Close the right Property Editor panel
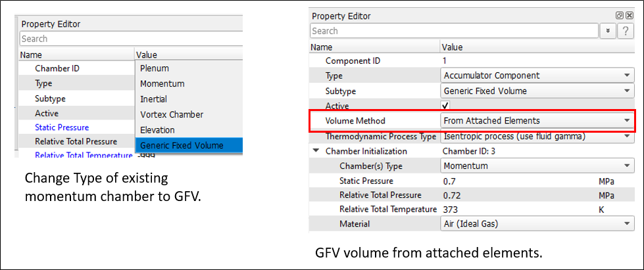644x270 pixels. click(629, 16)
